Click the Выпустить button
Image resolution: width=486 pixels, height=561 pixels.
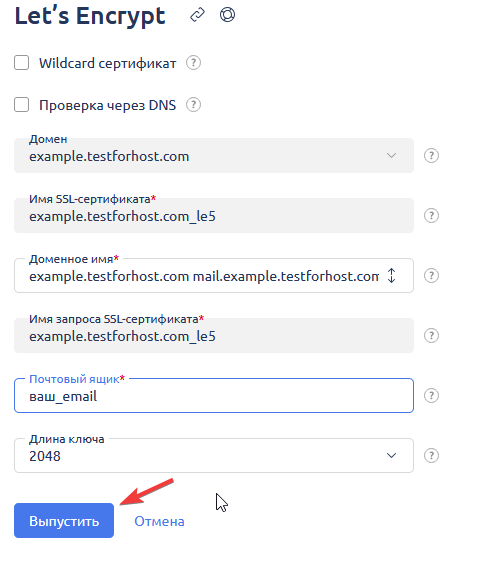(64, 521)
